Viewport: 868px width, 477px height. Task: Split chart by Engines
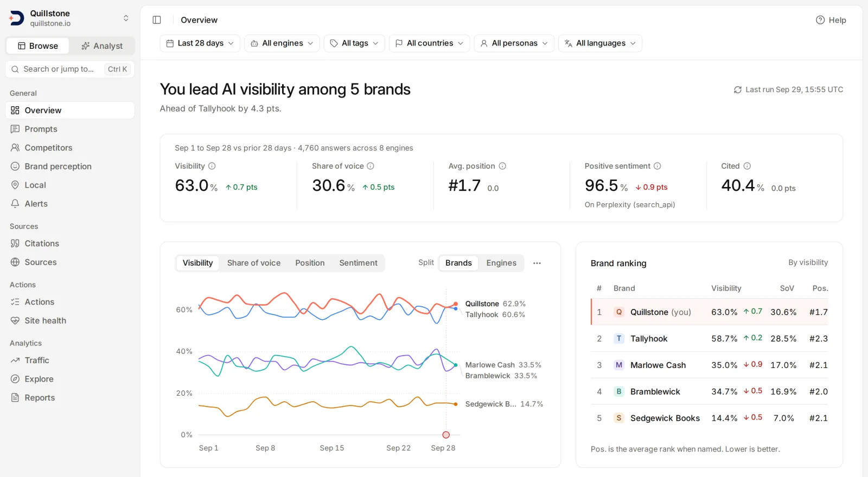click(501, 263)
